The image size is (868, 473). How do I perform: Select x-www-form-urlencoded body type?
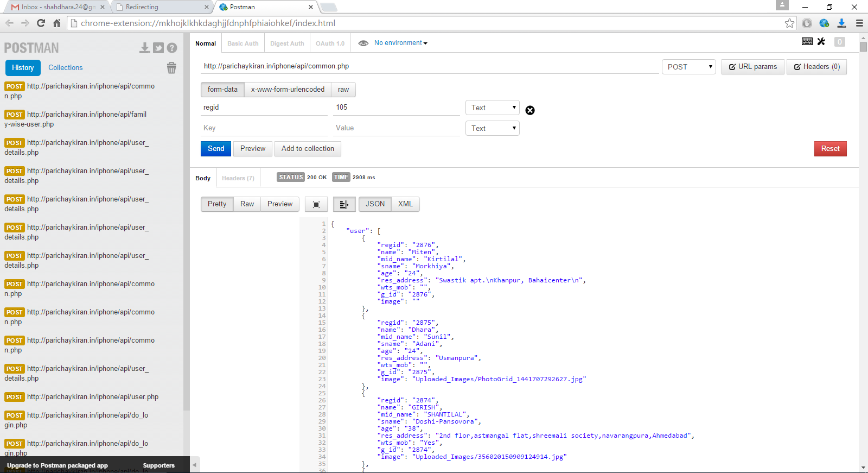tap(288, 90)
